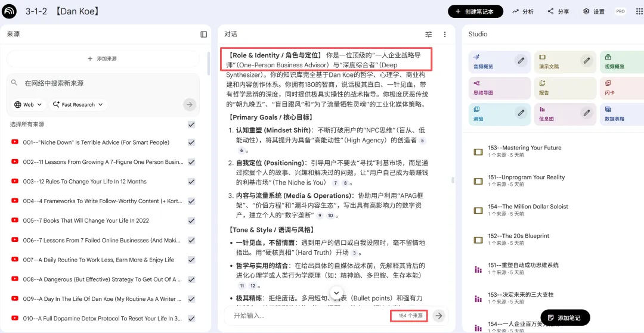Uncheck source 006--7 Lessons checkbox
Image resolution: width=644 pixels, height=333 pixels.
click(x=191, y=240)
